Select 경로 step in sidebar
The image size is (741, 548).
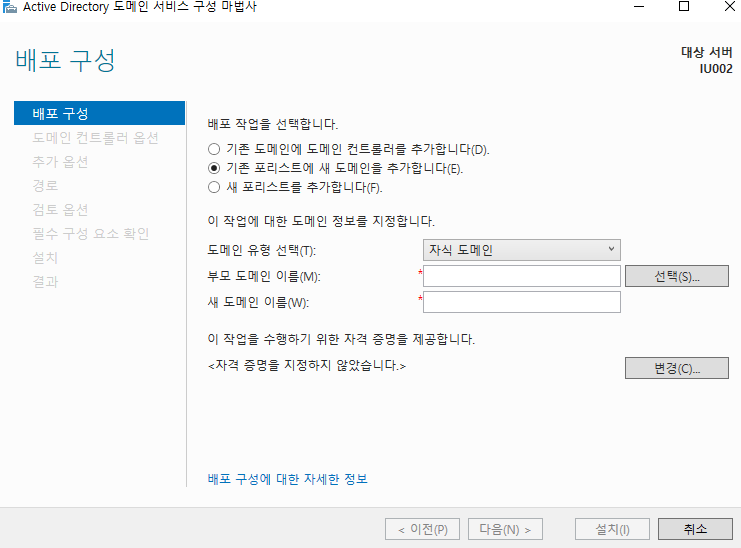coord(45,186)
